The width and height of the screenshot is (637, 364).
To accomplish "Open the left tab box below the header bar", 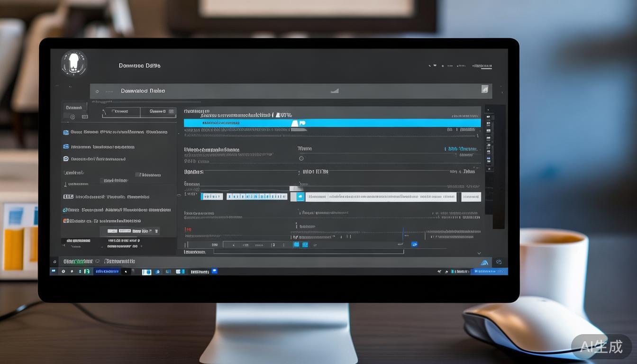I will point(121,112).
